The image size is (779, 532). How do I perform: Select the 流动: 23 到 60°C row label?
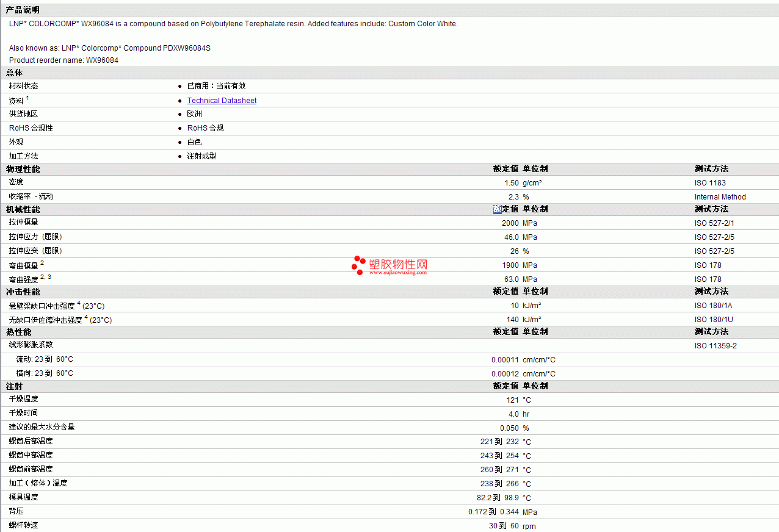point(45,359)
